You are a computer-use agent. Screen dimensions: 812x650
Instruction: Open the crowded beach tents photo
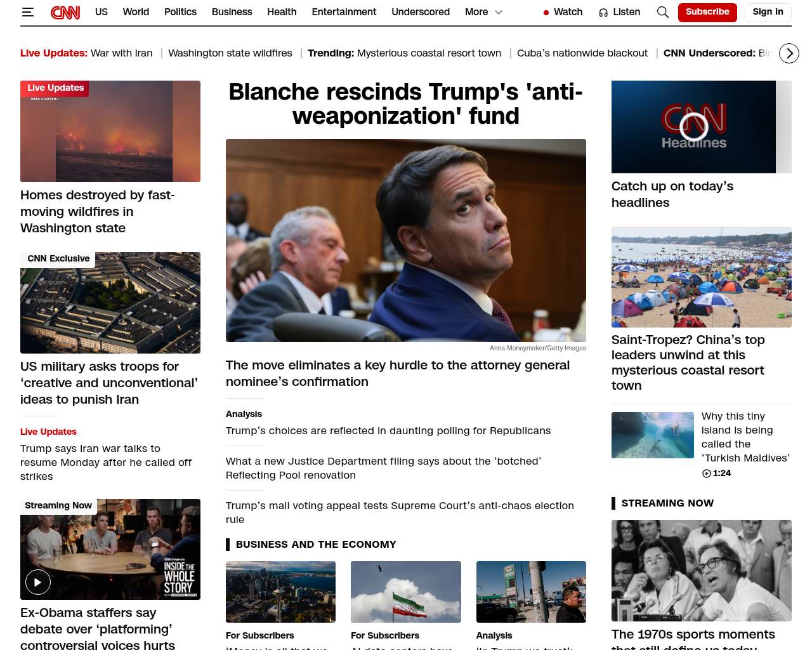pyautogui.click(x=702, y=277)
